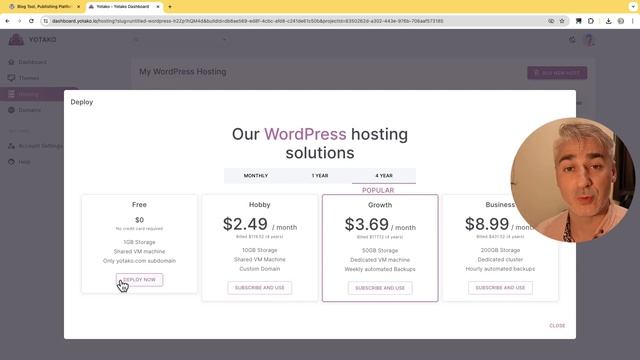The image size is (640, 360).
Task: Click the $0 Free plan price
Action: tap(139, 220)
